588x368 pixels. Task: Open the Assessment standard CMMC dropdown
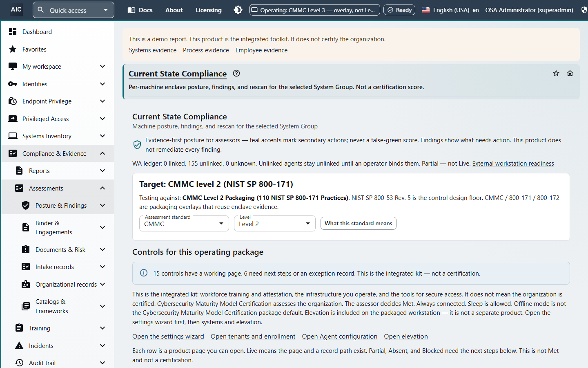point(184,224)
